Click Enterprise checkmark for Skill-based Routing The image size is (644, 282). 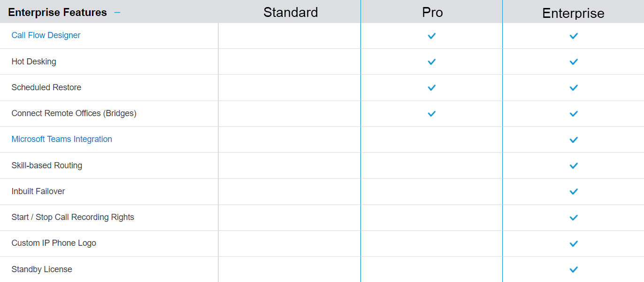tap(573, 165)
